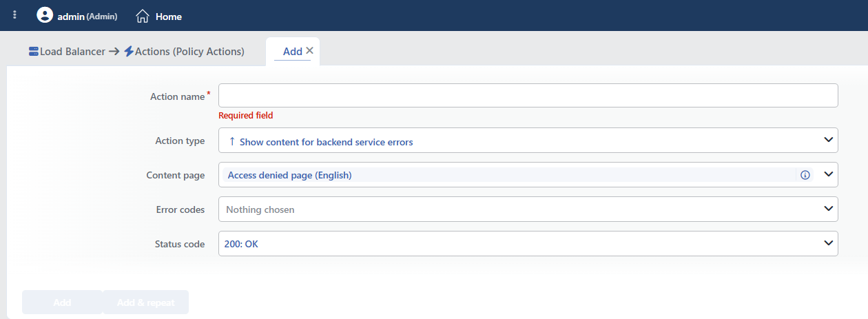Switch to the Add tab
868x319 pixels.
tap(293, 51)
